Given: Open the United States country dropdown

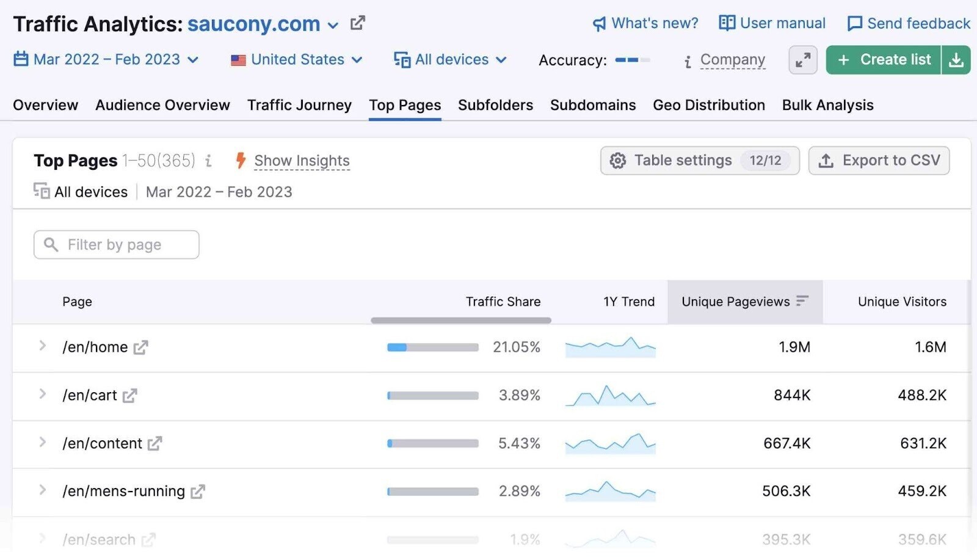Looking at the screenshot, I should point(297,60).
